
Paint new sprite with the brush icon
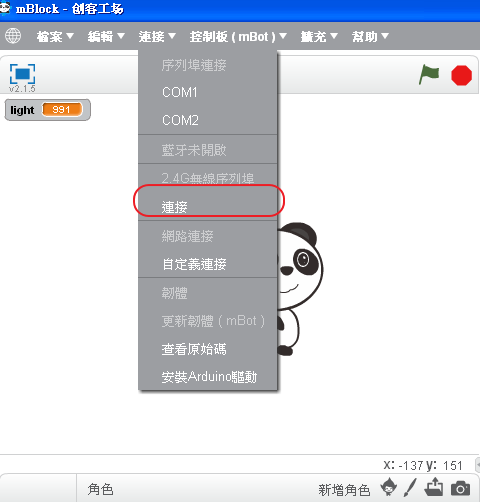[x=410, y=487]
